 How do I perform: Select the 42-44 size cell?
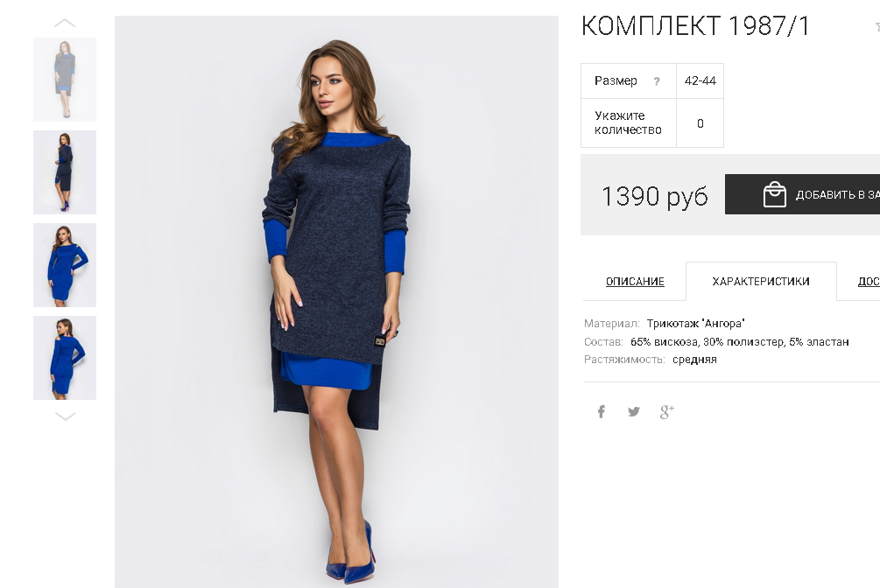700,80
